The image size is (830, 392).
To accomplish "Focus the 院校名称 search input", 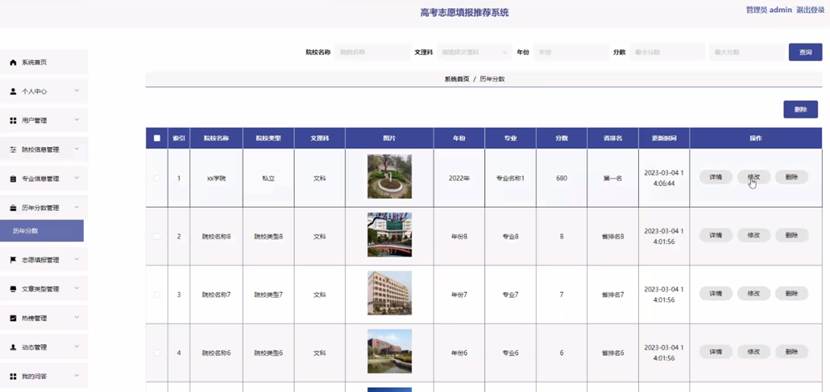I will tap(373, 52).
